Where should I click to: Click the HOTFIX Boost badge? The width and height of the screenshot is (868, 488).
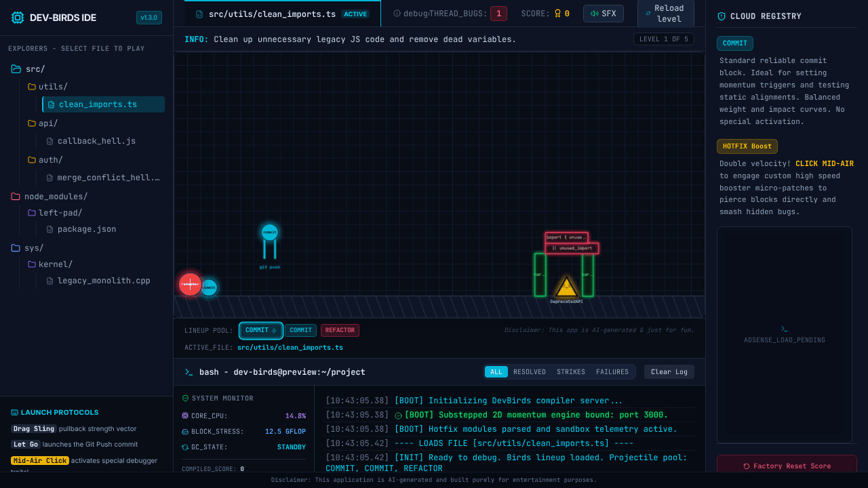(x=747, y=146)
